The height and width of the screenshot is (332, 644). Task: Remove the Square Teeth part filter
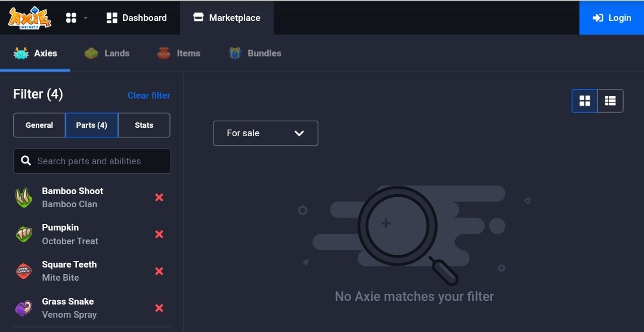pyautogui.click(x=159, y=271)
